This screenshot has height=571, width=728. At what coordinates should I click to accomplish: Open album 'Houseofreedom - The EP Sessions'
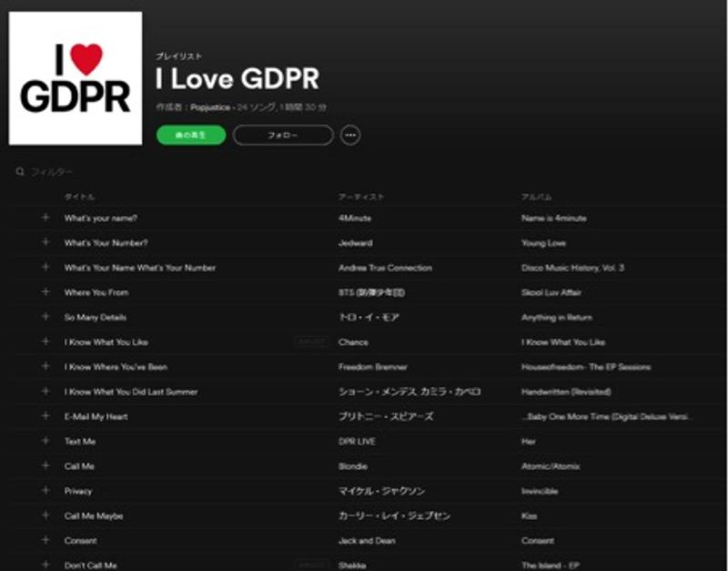[586, 367]
